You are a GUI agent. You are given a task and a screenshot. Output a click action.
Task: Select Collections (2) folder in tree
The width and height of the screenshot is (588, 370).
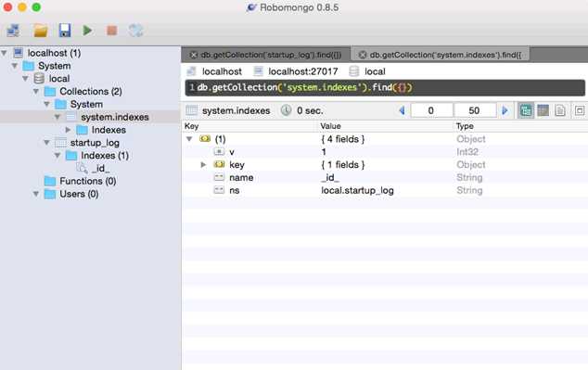tap(90, 91)
